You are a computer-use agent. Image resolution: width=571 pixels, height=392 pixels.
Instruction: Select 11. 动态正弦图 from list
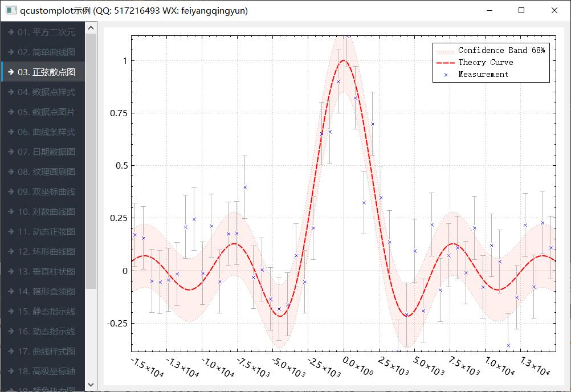46,232
